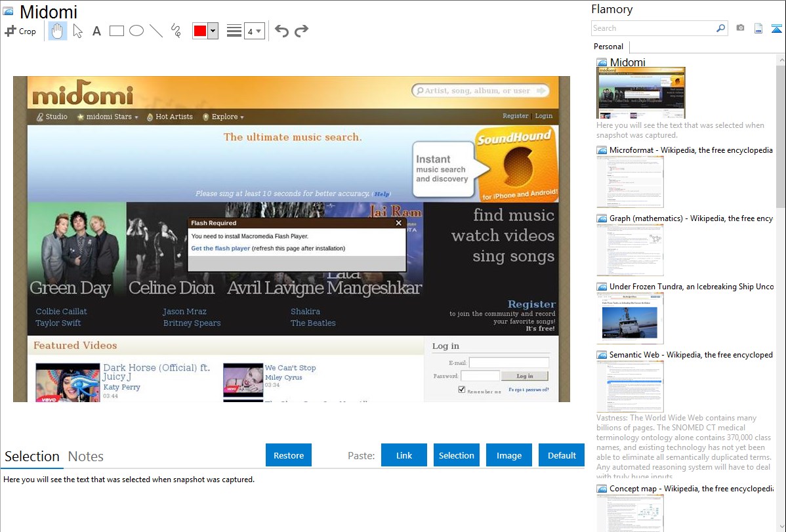The image size is (786, 532).
Task: Open the Semantic Web snapshot thumbnail
Action: click(630, 386)
